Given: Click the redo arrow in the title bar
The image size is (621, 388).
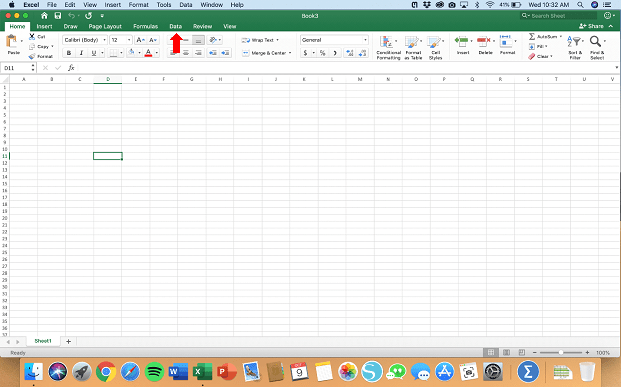Looking at the screenshot, I should tap(88, 15).
